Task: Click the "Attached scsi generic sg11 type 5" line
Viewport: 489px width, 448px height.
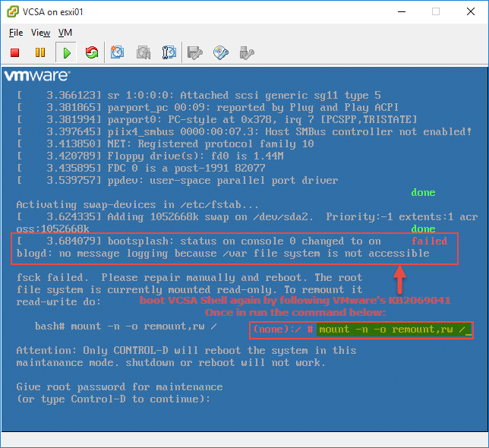Action: [199, 95]
